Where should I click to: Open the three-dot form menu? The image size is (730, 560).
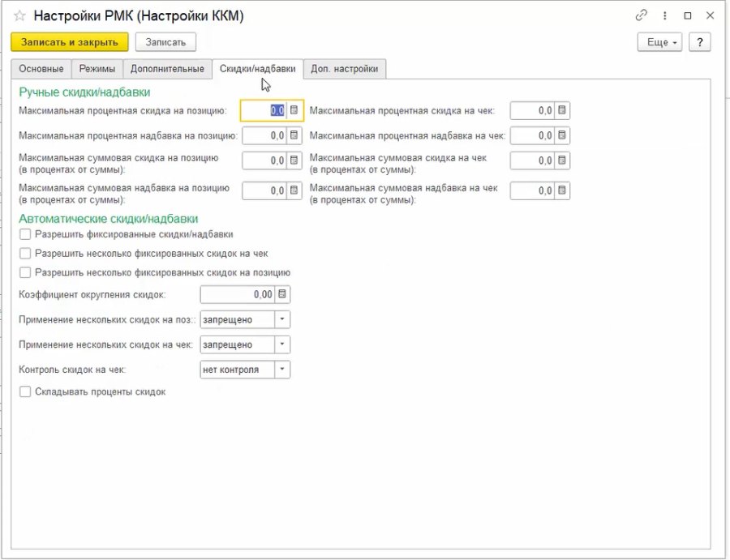click(665, 16)
